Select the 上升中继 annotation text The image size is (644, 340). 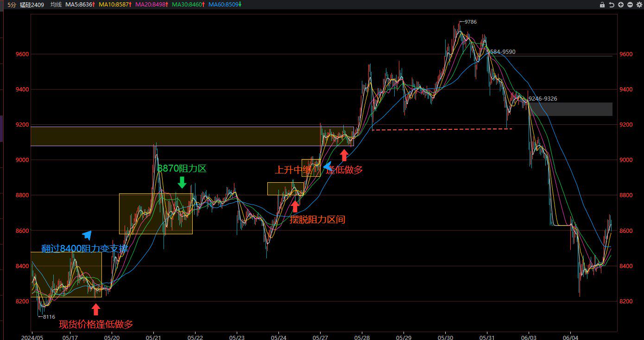click(x=294, y=170)
